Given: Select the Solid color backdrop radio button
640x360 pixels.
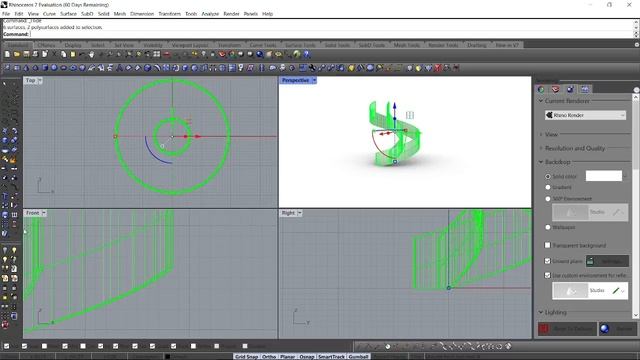Looking at the screenshot, I should 548,176.
